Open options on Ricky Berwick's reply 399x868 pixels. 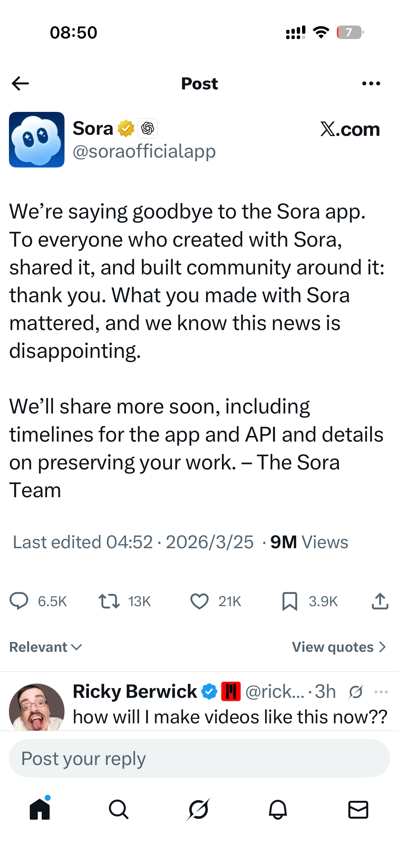click(x=381, y=692)
